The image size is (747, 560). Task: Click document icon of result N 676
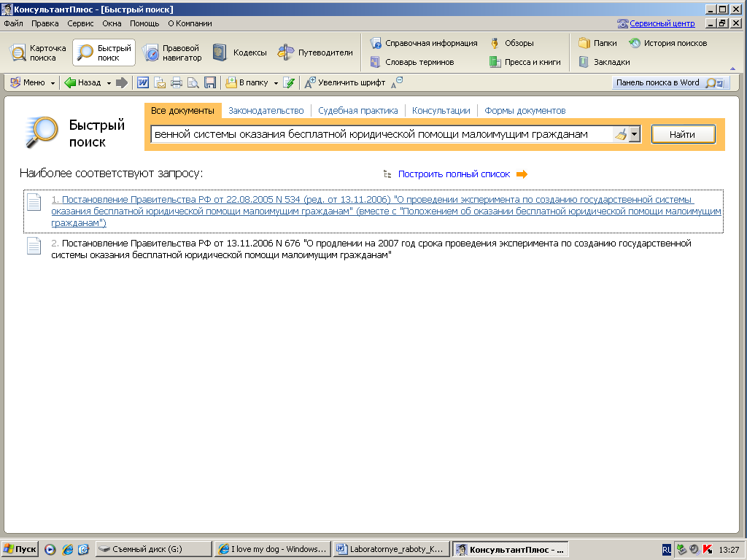tap(34, 246)
